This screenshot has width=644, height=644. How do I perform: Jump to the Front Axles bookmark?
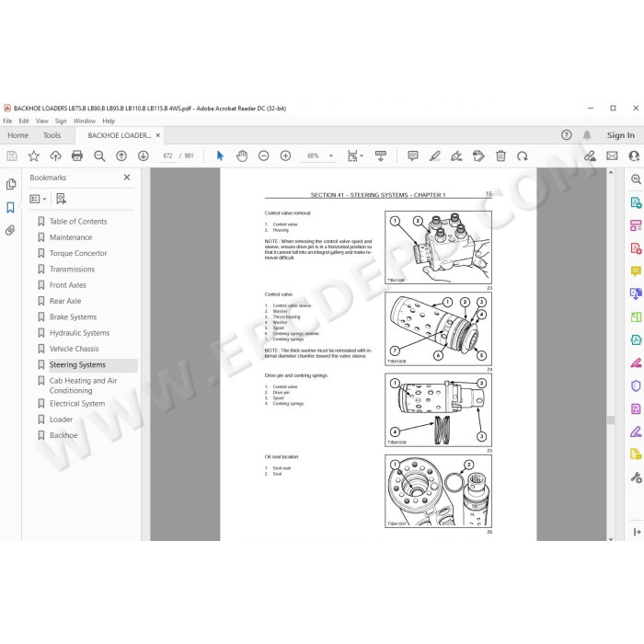point(68,285)
